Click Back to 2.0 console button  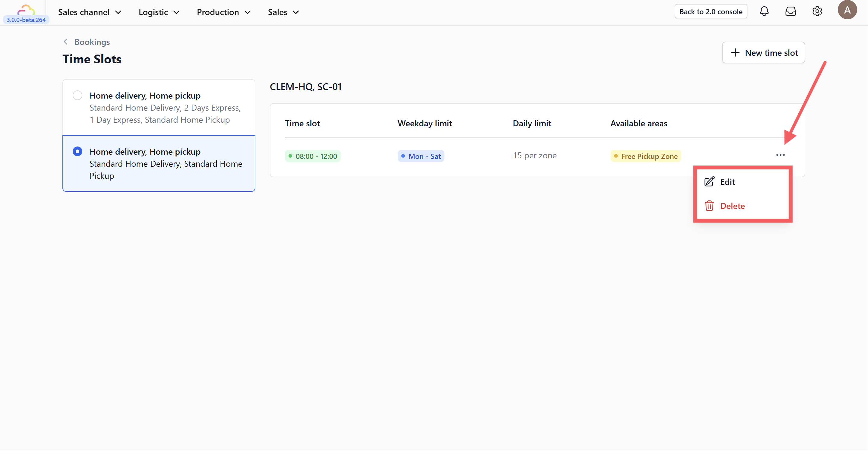click(711, 11)
